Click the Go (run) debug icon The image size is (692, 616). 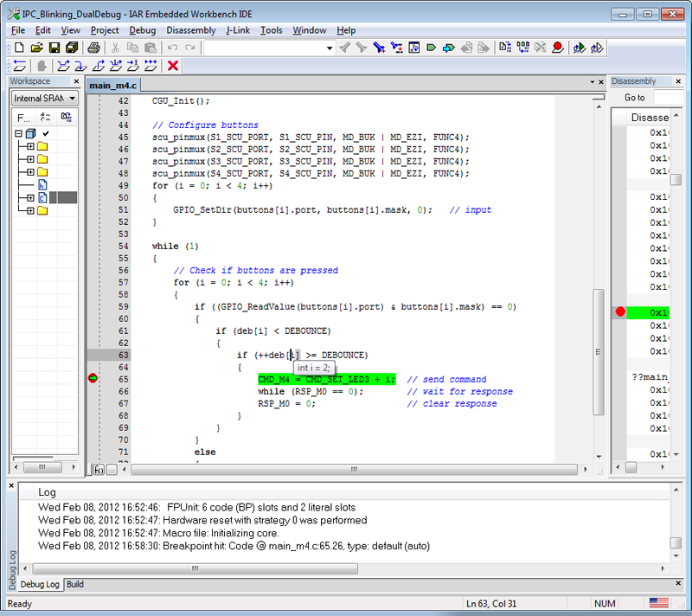click(x=151, y=66)
